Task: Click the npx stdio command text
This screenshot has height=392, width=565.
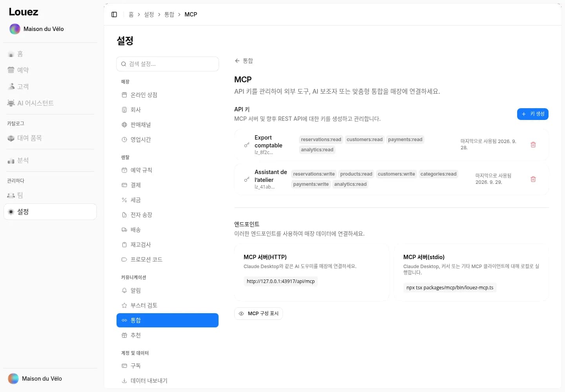Action: coord(450,288)
